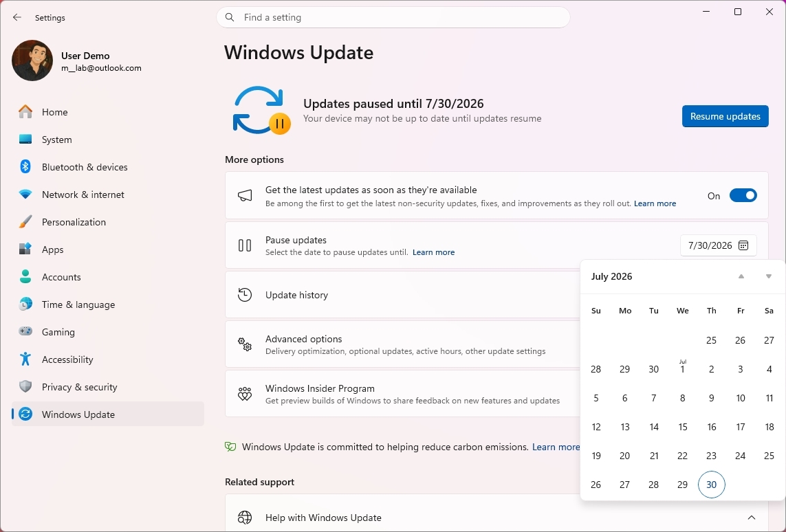Choose July 22 in the calendar
This screenshot has height=532, width=786.
coord(682,456)
